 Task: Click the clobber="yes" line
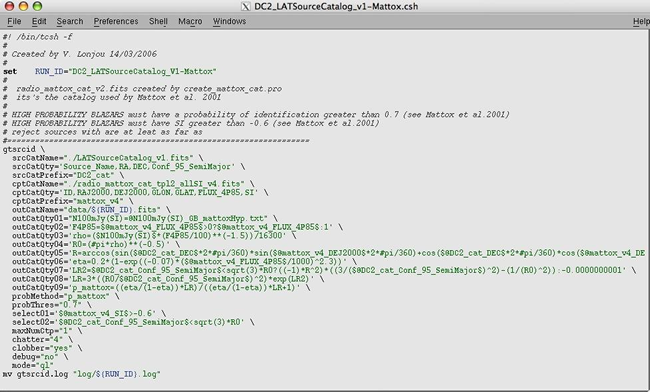[47, 348]
